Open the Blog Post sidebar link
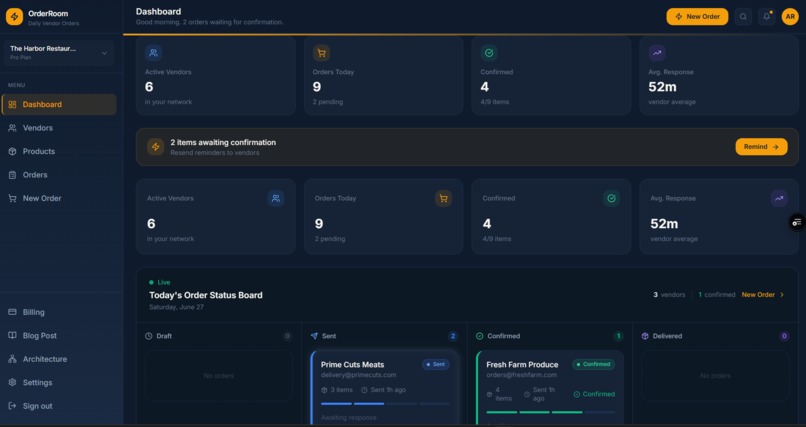This screenshot has width=806, height=427. pyautogui.click(x=59, y=336)
